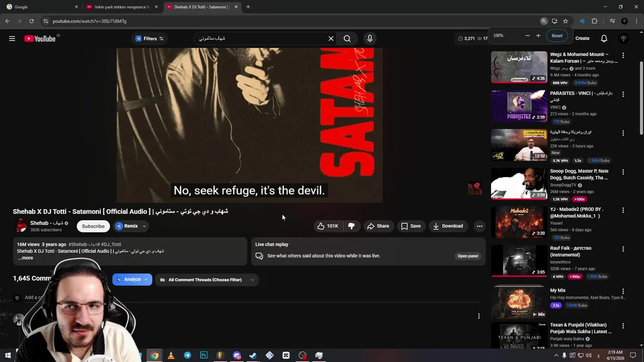This screenshot has height=362, width=644.
Task: Increase zoom with plus button
Action: coord(538,36)
